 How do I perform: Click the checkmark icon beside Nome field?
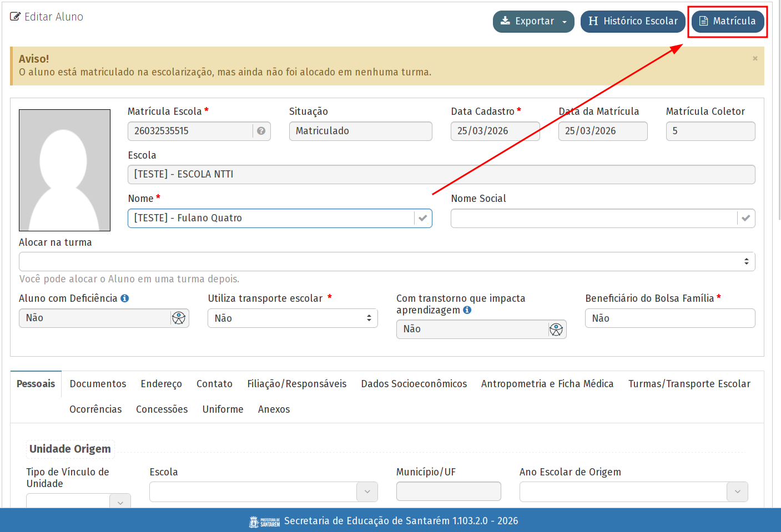(x=423, y=218)
